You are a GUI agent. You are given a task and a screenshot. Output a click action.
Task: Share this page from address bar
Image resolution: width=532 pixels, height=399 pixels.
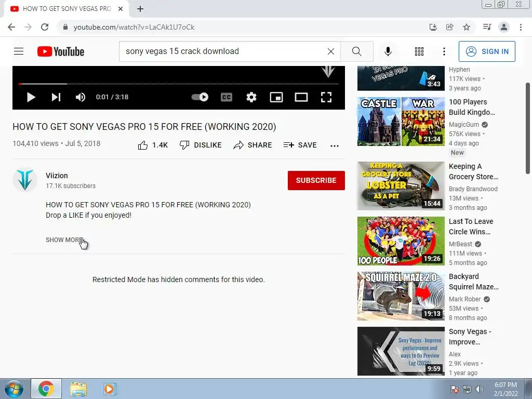pyautogui.click(x=450, y=27)
